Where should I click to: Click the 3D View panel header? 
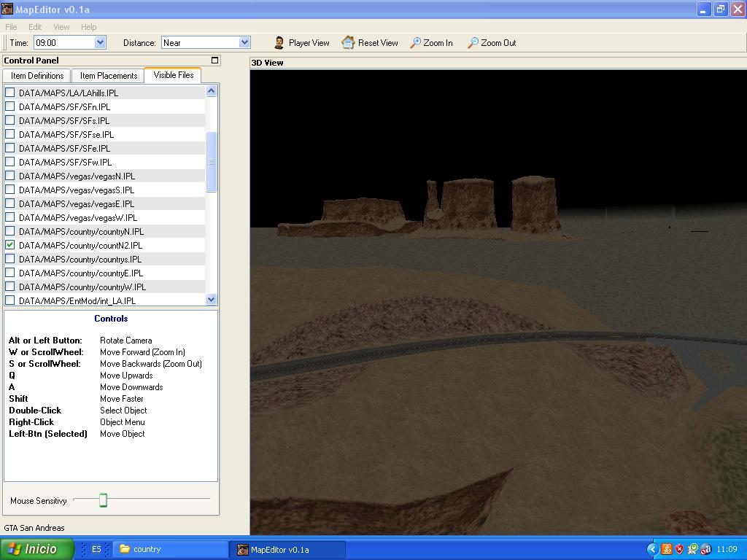click(x=498, y=63)
